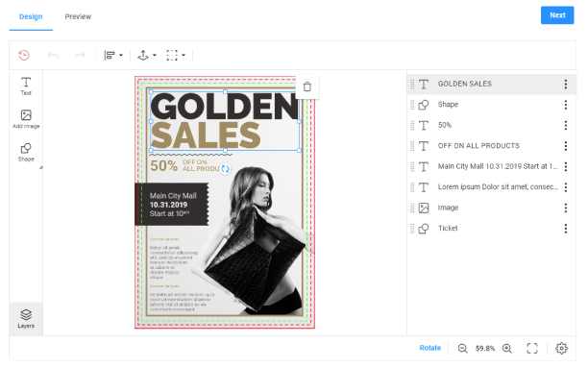Switch to the Preview tab
This screenshot has width=588, height=368.
[78, 16]
